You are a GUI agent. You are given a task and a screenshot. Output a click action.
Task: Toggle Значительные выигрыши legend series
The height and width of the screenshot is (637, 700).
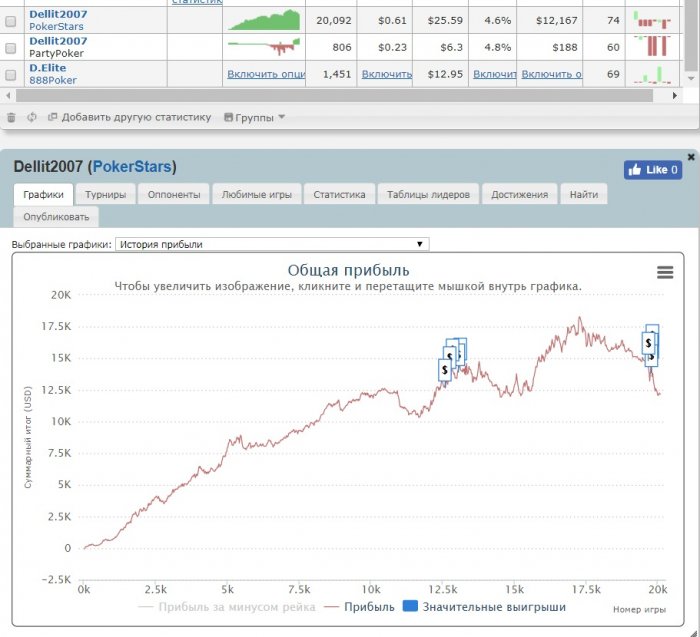pos(484,607)
